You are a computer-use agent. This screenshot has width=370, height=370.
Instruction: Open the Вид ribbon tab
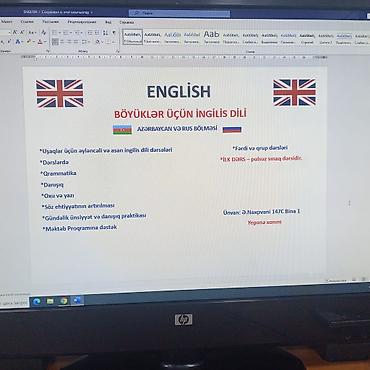click(x=108, y=22)
